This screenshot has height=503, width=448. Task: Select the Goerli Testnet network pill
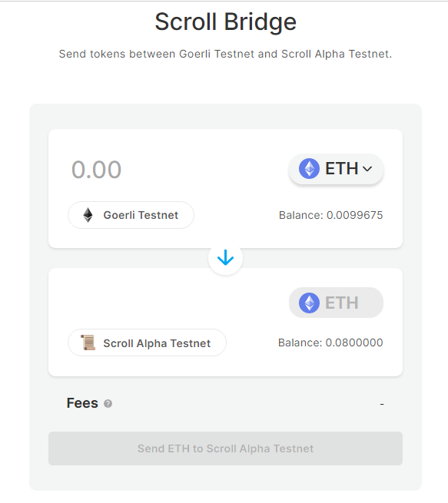131,215
